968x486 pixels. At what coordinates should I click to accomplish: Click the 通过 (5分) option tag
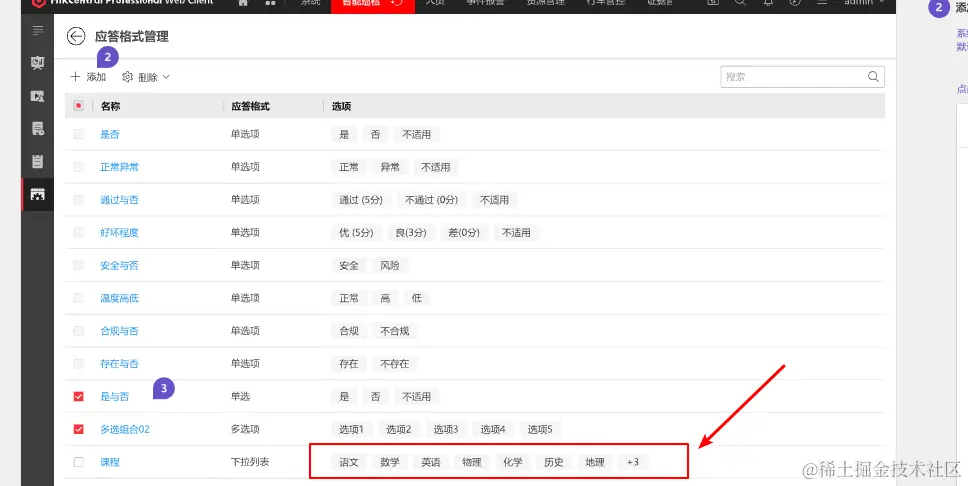tap(361, 199)
